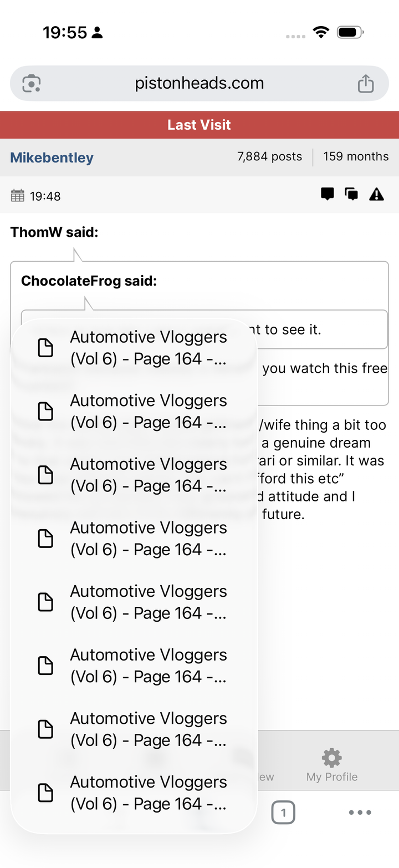Report post using warning triangle icon
Image resolution: width=399 pixels, height=868 pixels.
(376, 194)
